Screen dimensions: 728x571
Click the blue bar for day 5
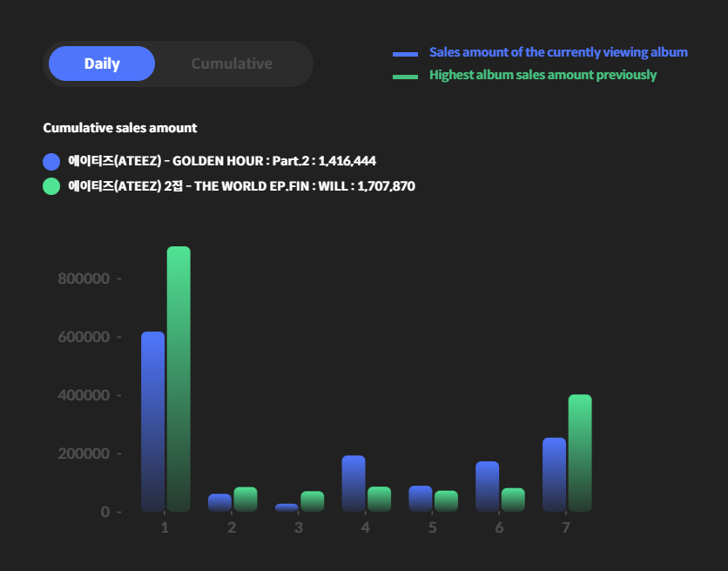(421, 499)
